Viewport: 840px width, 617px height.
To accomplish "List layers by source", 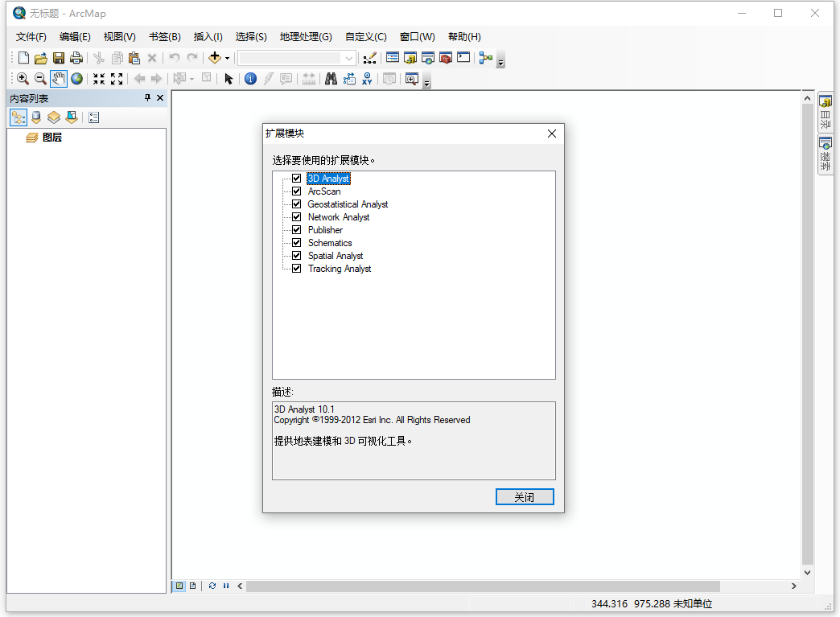I will point(36,117).
